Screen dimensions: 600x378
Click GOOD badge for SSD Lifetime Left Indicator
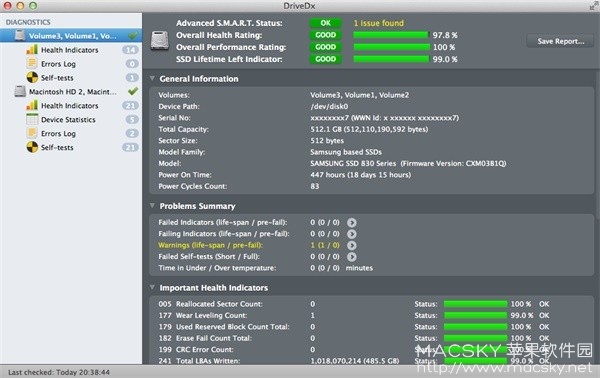[x=325, y=59]
